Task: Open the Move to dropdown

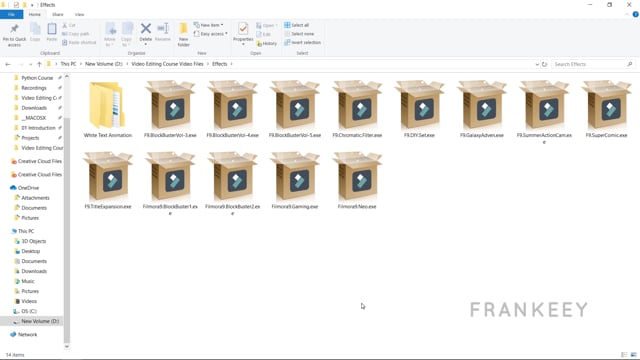Action: coord(110,35)
